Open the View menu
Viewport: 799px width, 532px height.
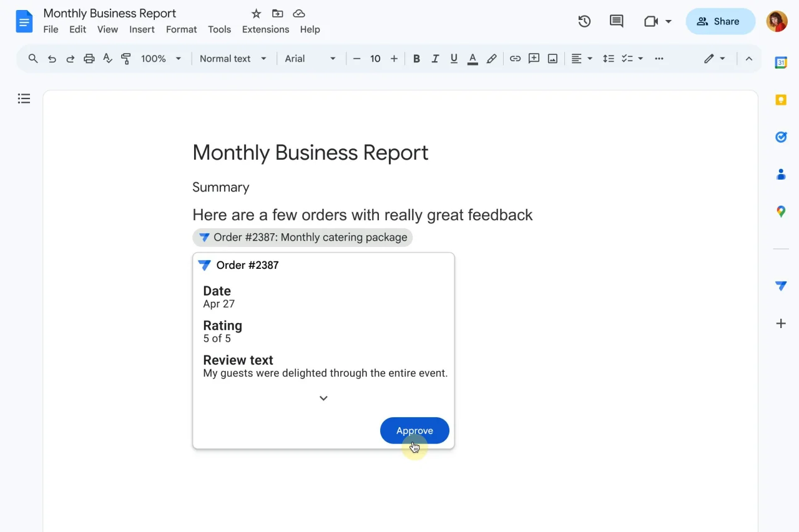click(x=107, y=29)
